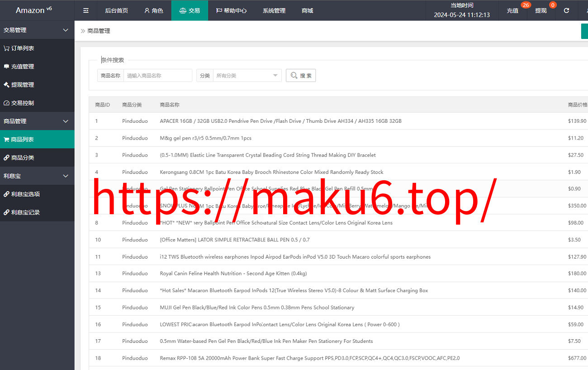Select the Remax RPP-108 Power Bank row
This screenshot has width=588, height=370.
coord(338,358)
